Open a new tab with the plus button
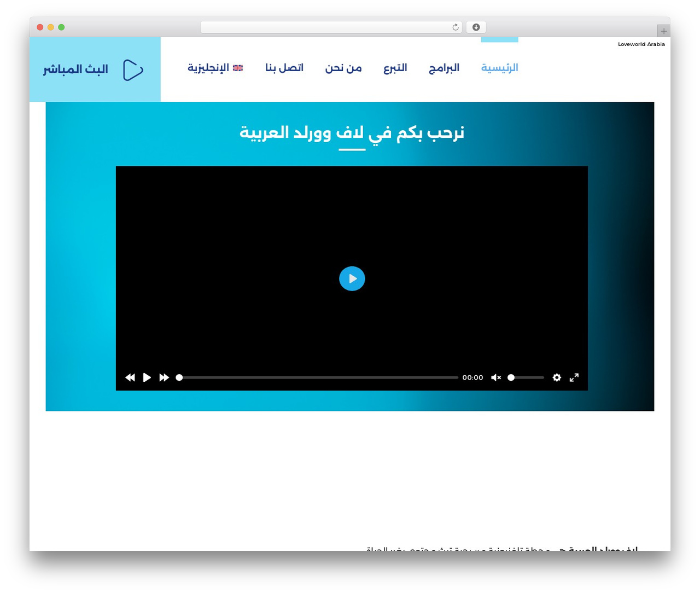Image resolution: width=700 pixels, height=593 pixels. coord(664,31)
